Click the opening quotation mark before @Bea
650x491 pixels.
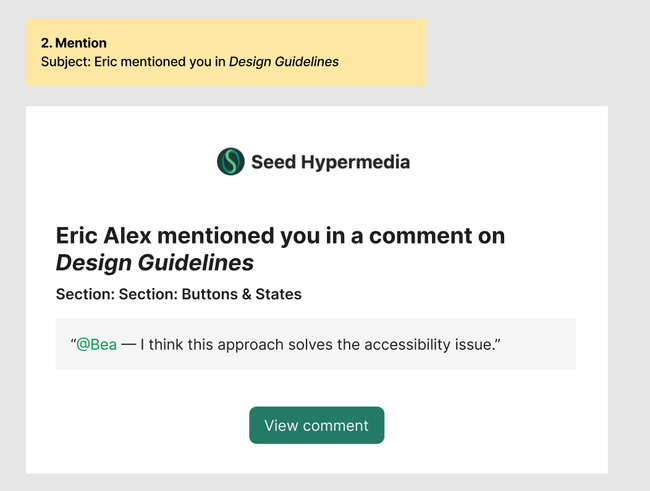(x=73, y=342)
